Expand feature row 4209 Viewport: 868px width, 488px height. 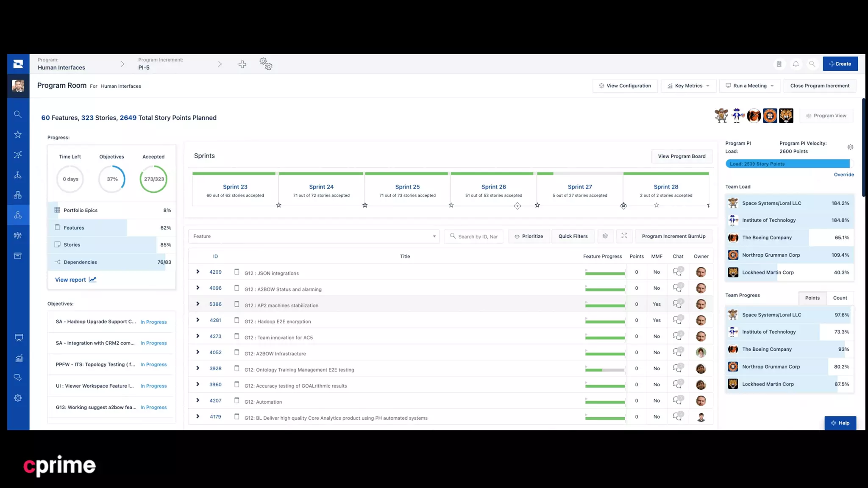click(x=198, y=272)
